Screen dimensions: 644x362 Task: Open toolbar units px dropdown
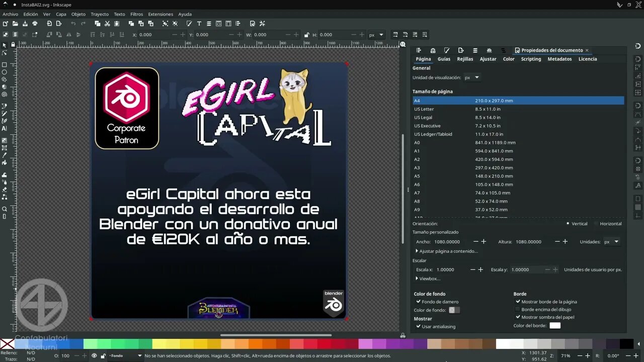click(376, 35)
